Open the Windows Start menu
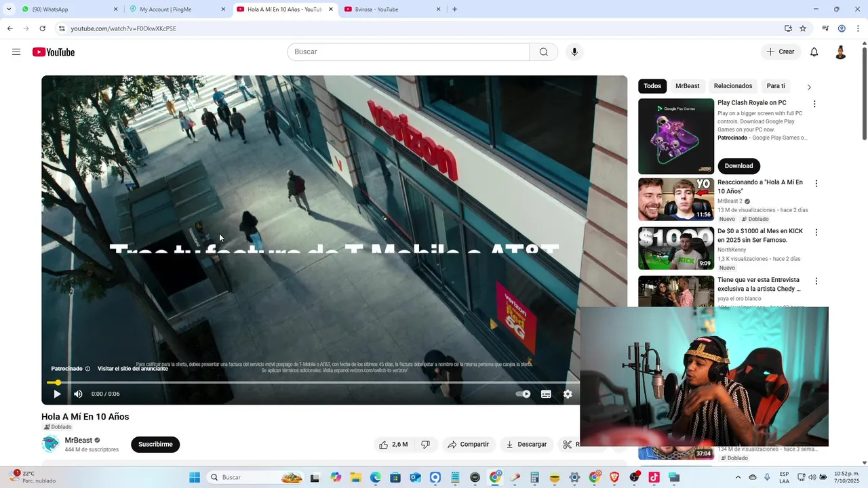This screenshot has height=488, width=868. 195,477
